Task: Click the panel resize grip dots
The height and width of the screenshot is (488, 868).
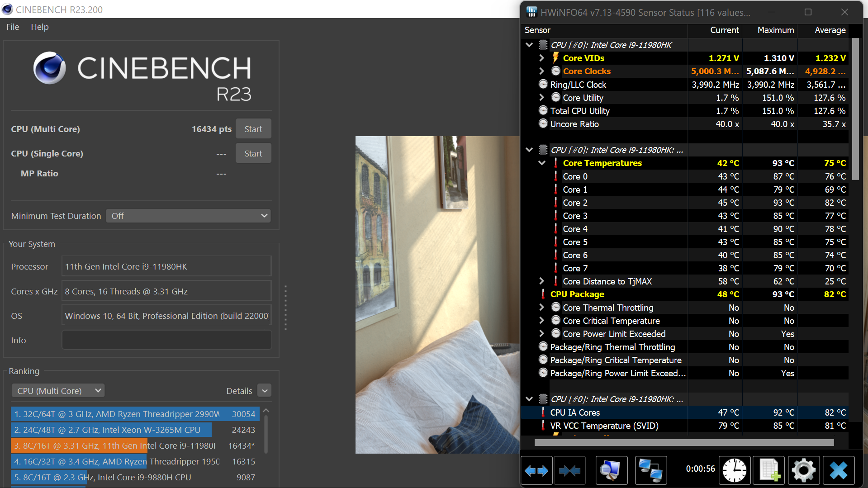Action: [x=285, y=308]
